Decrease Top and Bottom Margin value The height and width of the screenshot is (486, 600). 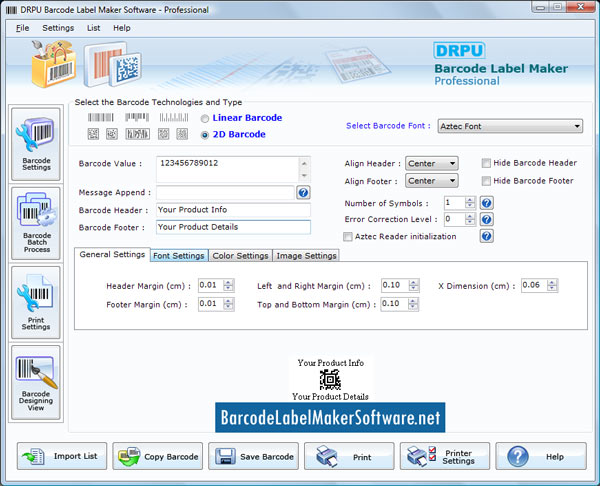(x=412, y=307)
